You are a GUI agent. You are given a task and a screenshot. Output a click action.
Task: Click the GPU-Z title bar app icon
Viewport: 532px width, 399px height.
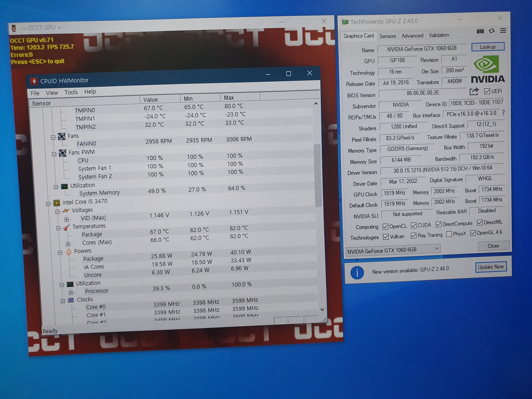[x=345, y=22]
